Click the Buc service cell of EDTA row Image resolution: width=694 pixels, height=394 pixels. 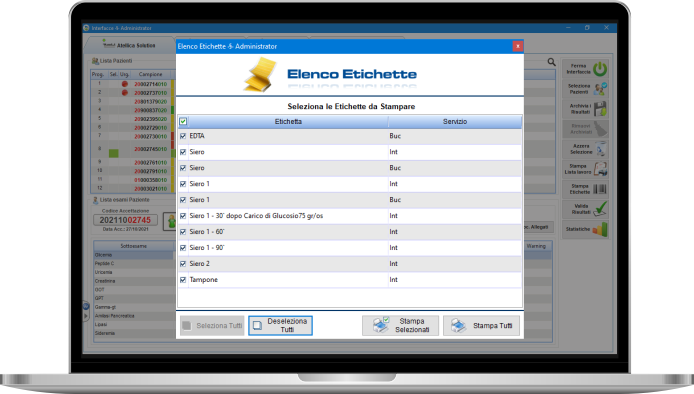coord(455,136)
